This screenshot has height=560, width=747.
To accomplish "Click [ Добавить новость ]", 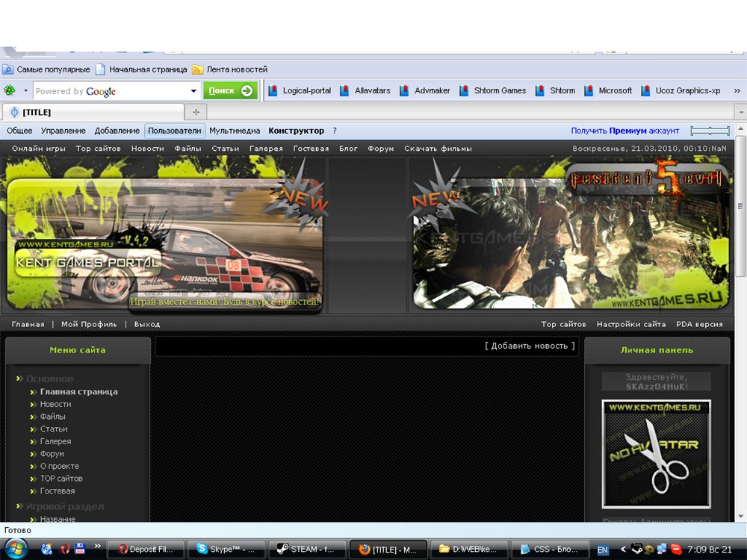I will tap(530, 346).
